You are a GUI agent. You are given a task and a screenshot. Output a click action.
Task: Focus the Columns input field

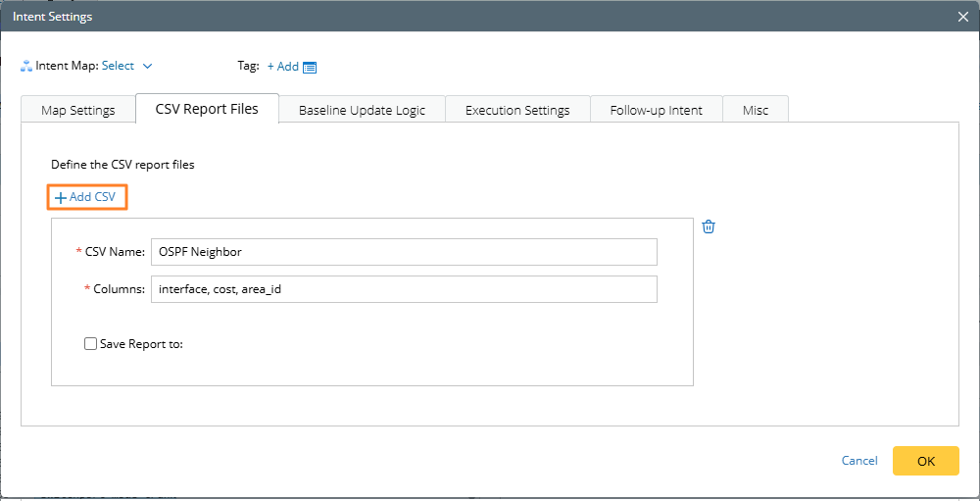coord(403,289)
